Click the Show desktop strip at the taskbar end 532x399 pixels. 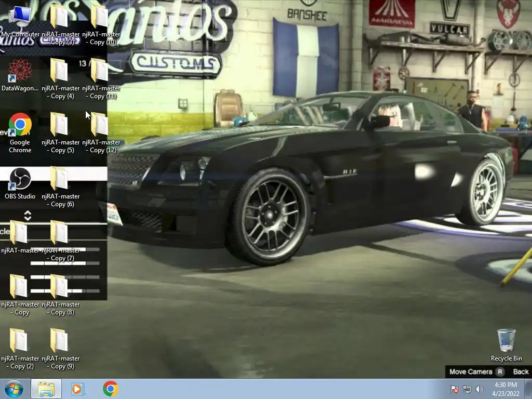(x=528, y=389)
